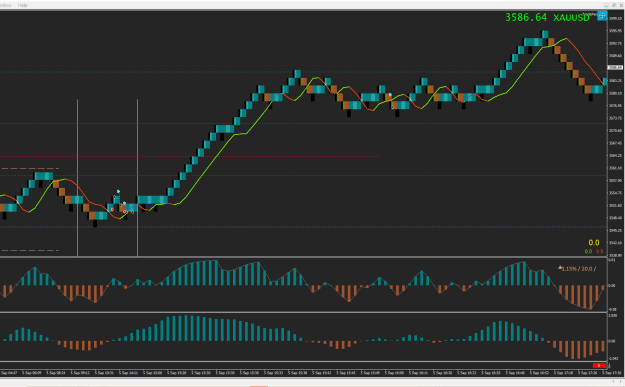The image size is (625, 387).
Task: Select the green 3586.64 XAUUSD price label
Action: (x=547, y=18)
